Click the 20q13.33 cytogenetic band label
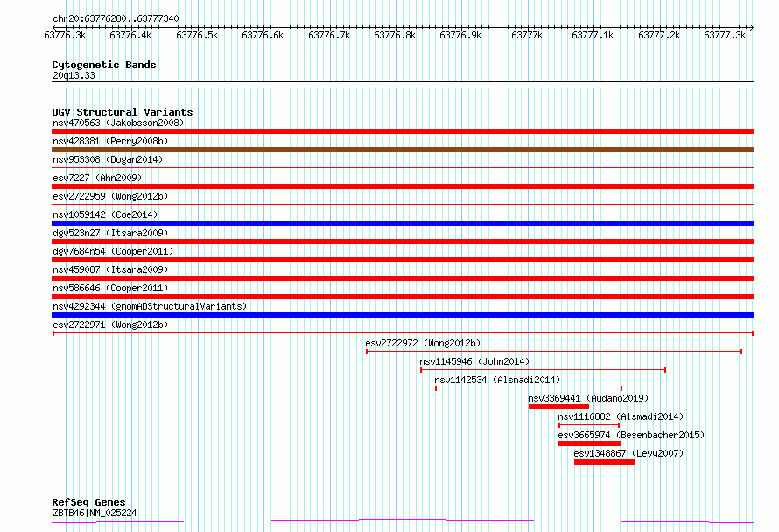779x532 pixels. pos(74,75)
